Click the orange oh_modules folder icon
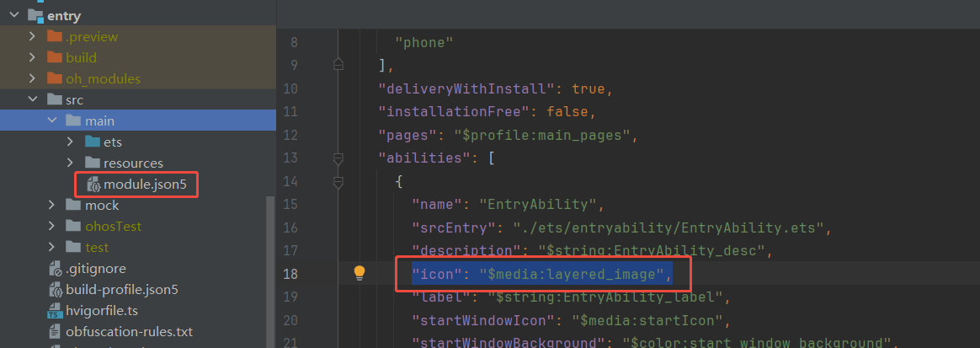This screenshot has width=980, height=348. point(55,79)
